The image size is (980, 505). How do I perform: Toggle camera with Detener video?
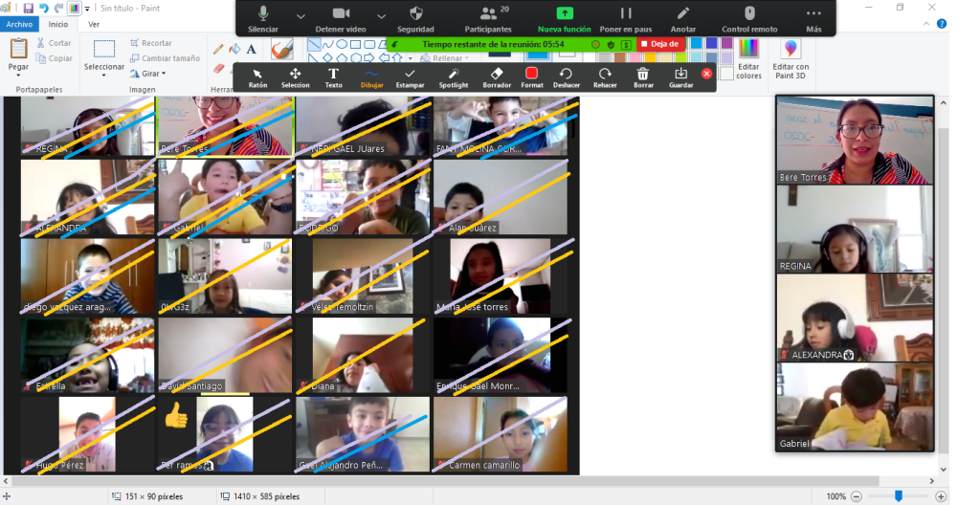(x=342, y=18)
